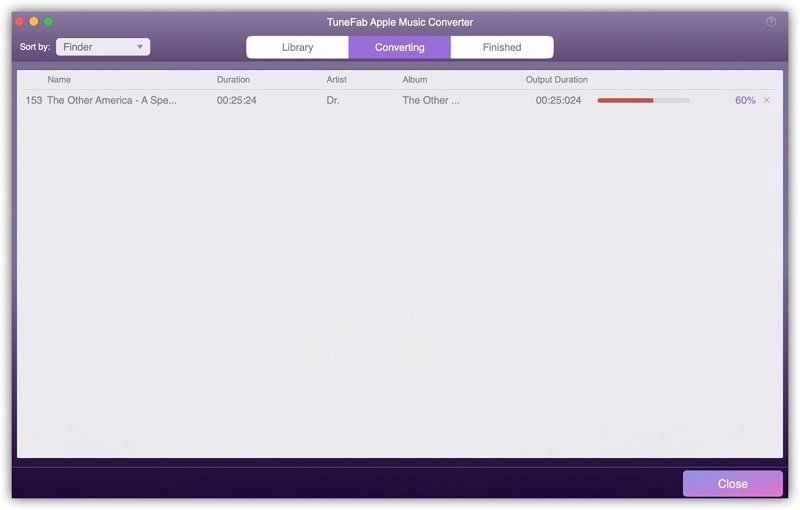Click the red window close button
Viewport: 800px width, 510px height.
[19, 21]
